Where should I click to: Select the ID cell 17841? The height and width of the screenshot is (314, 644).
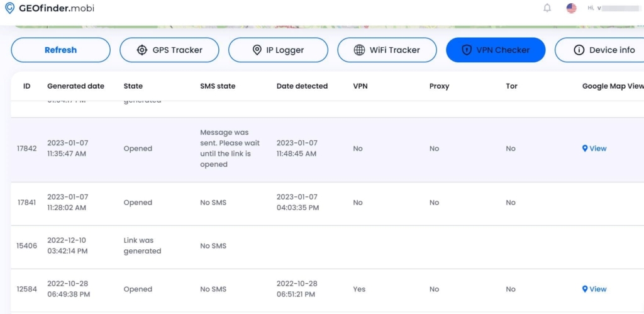click(x=26, y=203)
